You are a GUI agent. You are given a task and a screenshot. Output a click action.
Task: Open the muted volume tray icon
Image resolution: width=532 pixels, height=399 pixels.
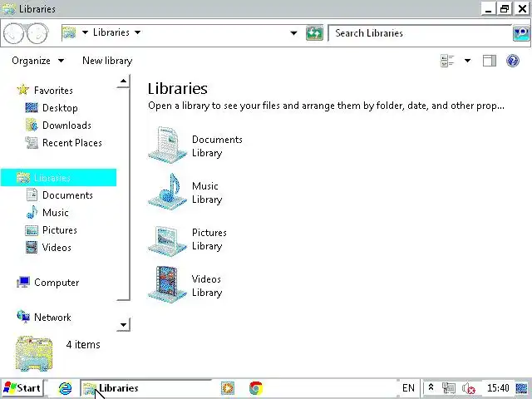tap(469, 388)
